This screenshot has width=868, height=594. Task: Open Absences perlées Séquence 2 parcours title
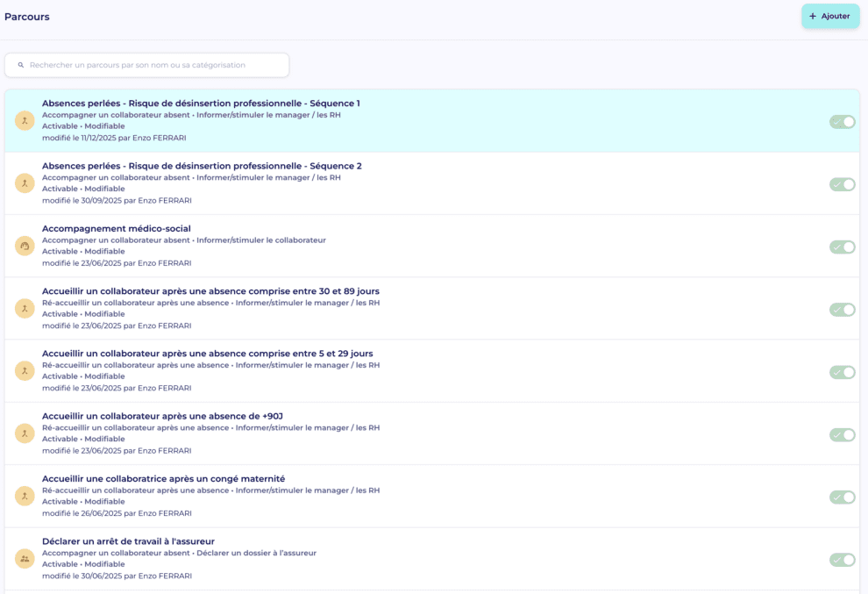(202, 166)
